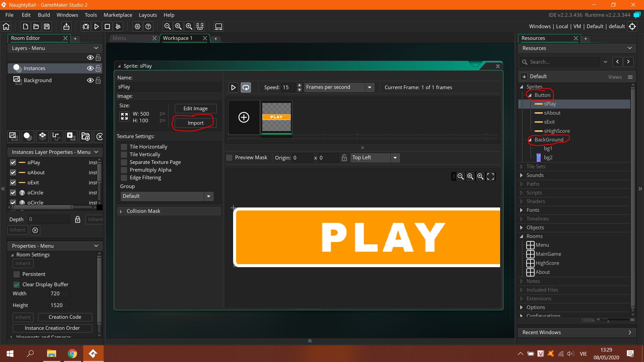Start a Debug session with the bug icon
644x362 pixels.
(x=86, y=26)
